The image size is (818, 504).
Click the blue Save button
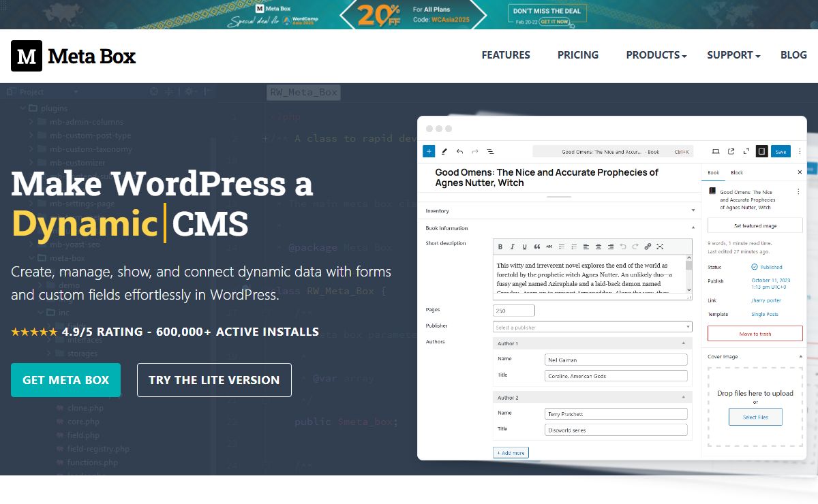(x=781, y=151)
